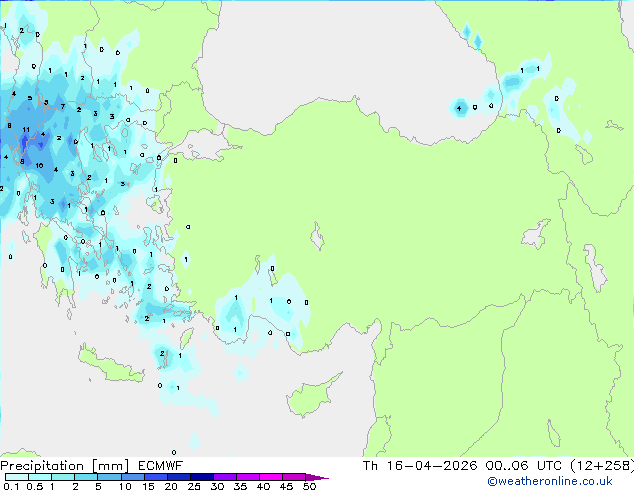This screenshot has width=634, height=490.
Task: Click the '(12+258)' forecast offset text
Action: click(x=602, y=466)
